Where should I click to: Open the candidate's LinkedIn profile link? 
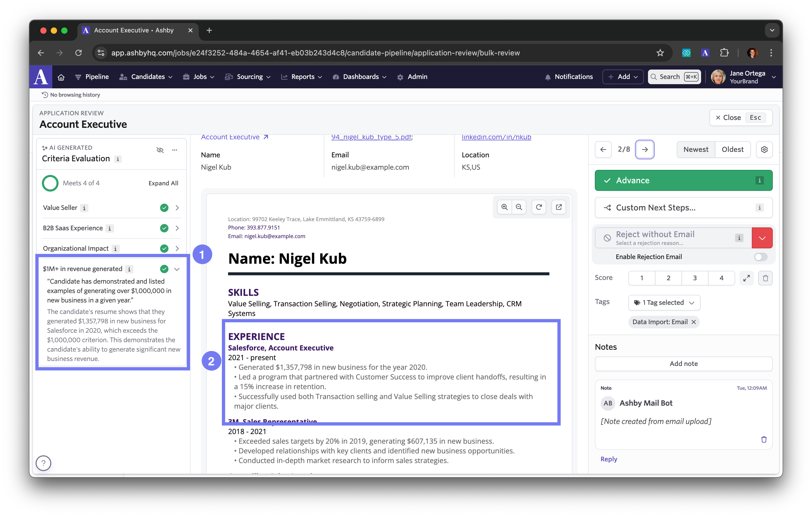click(496, 137)
